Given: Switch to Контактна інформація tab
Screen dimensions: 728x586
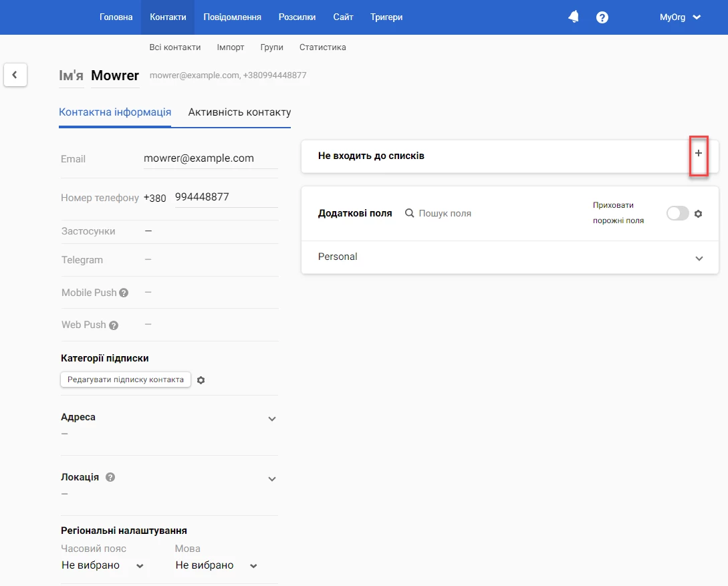Looking at the screenshot, I should click(x=115, y=112).
